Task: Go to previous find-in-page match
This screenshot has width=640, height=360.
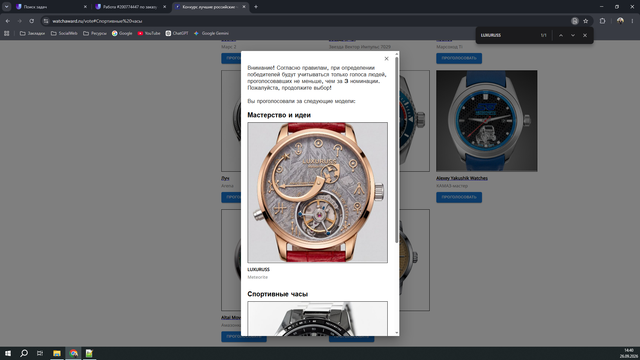Action: click(561, 36)
